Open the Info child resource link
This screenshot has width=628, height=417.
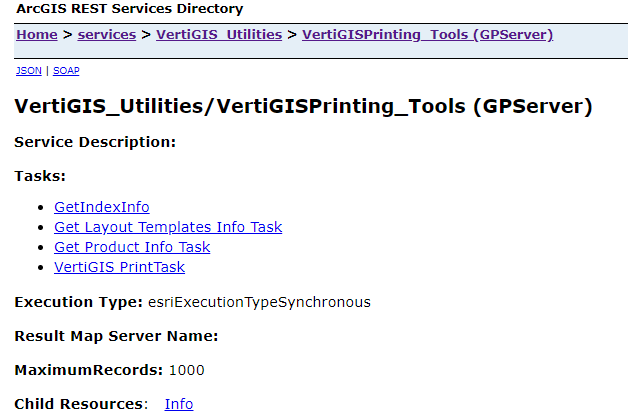coord(179,404)
